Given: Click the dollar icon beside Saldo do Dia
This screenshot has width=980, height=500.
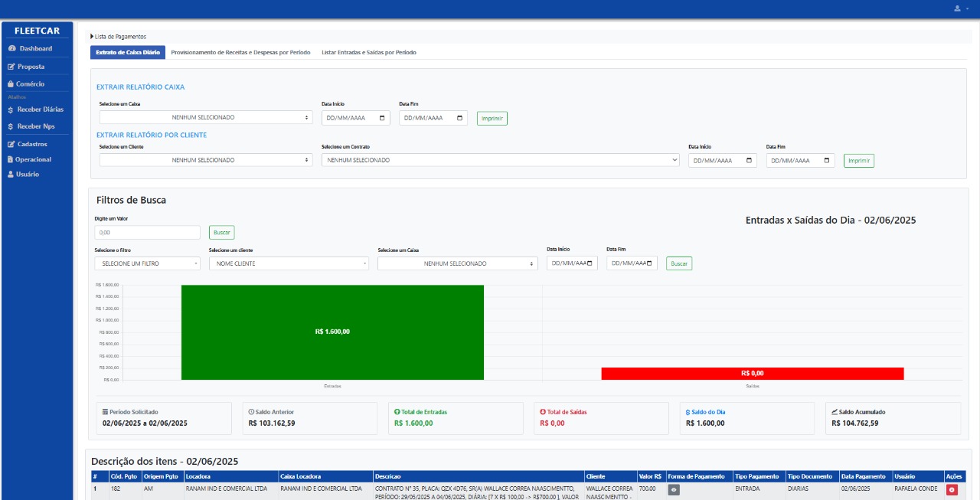Looking at the screenshot, I should click(688, 412).
